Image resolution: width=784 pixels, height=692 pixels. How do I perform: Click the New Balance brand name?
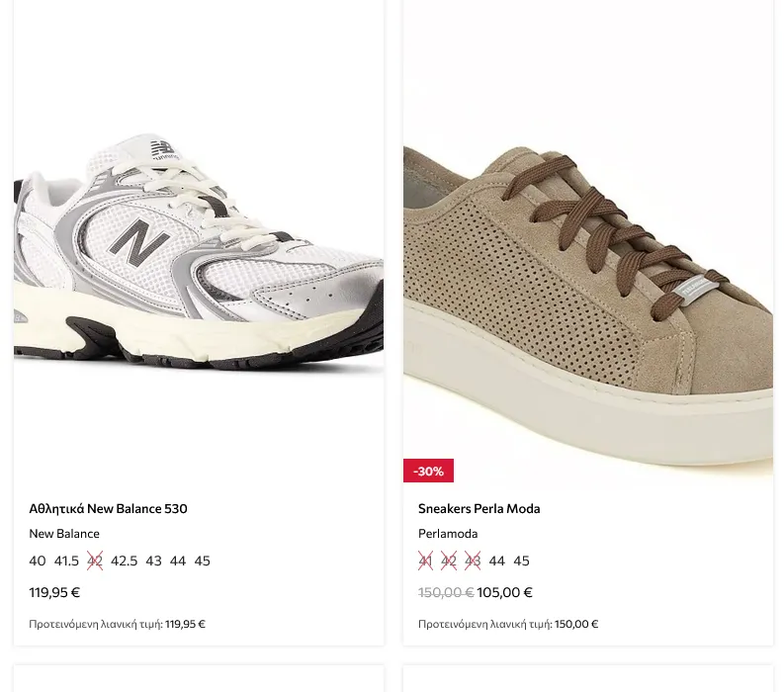[64, 534]
